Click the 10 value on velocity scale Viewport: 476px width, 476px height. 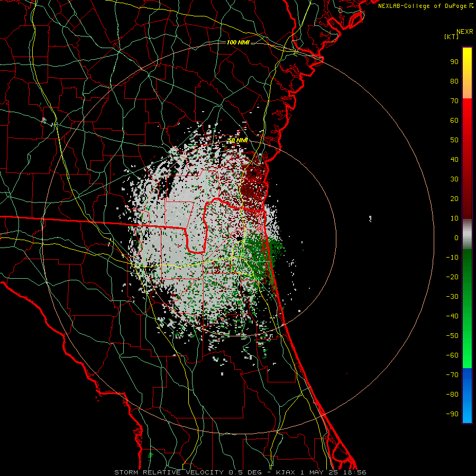pos(454,218)
